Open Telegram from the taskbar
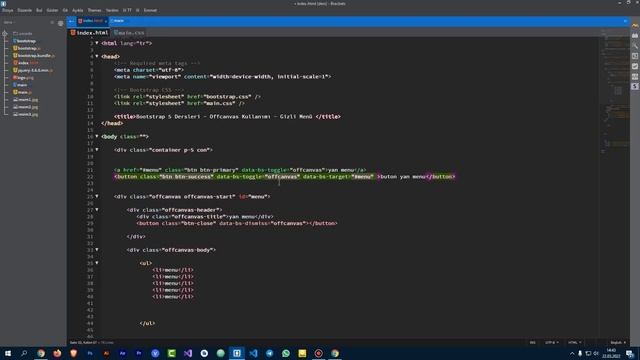The height and width of the screenshot is (360, 640). coord(269,353)
